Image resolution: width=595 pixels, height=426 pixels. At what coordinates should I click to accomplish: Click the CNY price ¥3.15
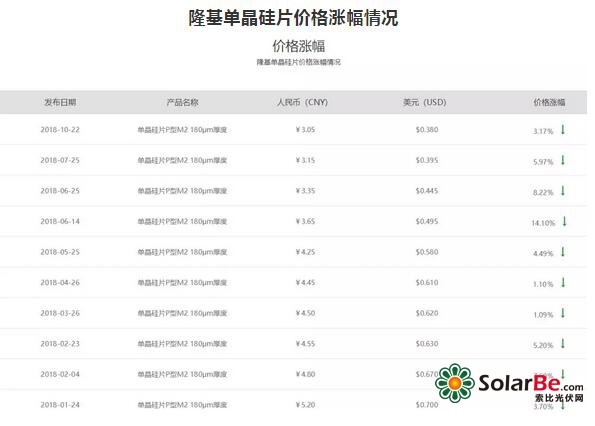coord(305,160)
